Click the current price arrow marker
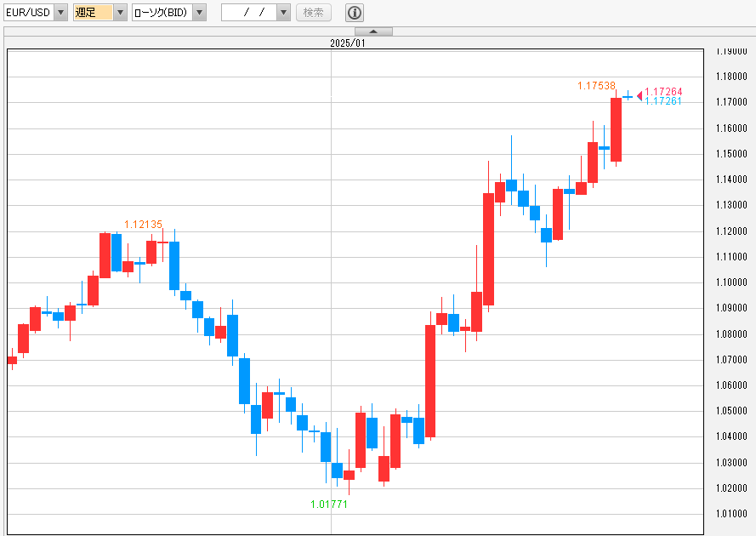 coord(639,96)
